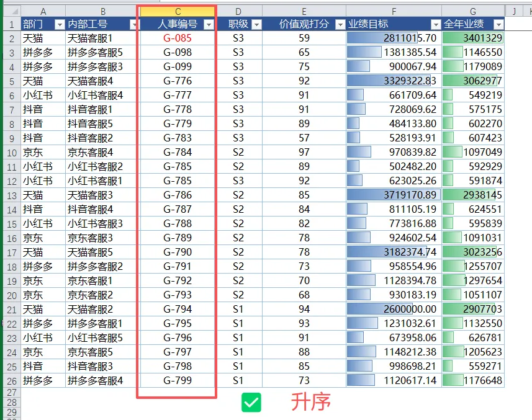Select cell 天猫客服1
Screen dimensions: 532x420
pos(102,38)
